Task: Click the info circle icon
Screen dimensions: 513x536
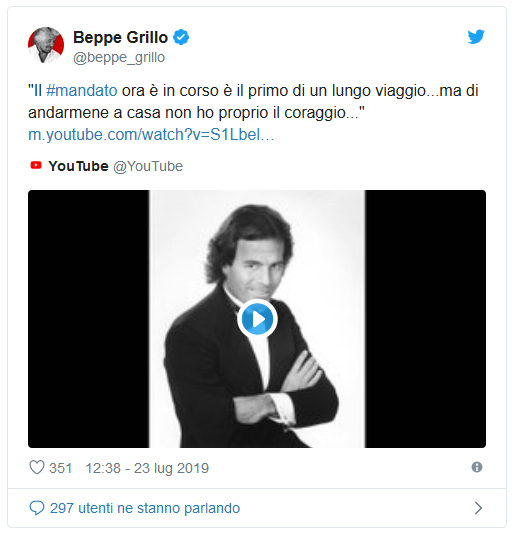Action: coord(477,467)
